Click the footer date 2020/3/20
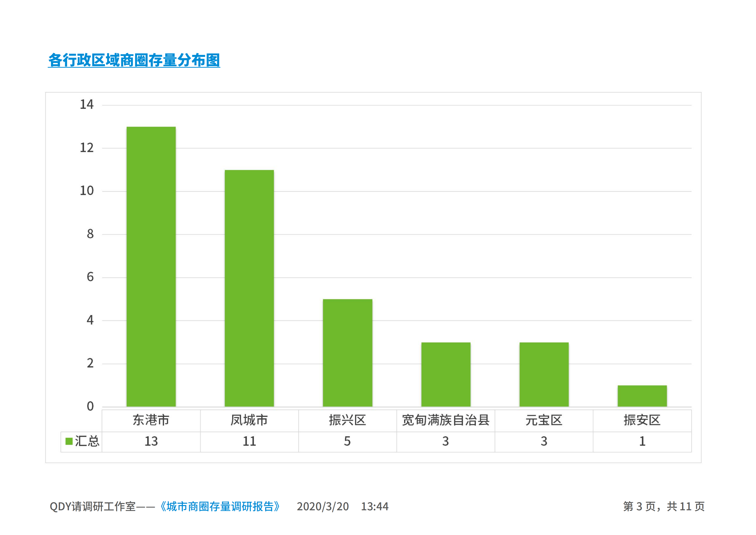Screen dimensions: 756x535 pyautogui.click(x=323, y=506)
